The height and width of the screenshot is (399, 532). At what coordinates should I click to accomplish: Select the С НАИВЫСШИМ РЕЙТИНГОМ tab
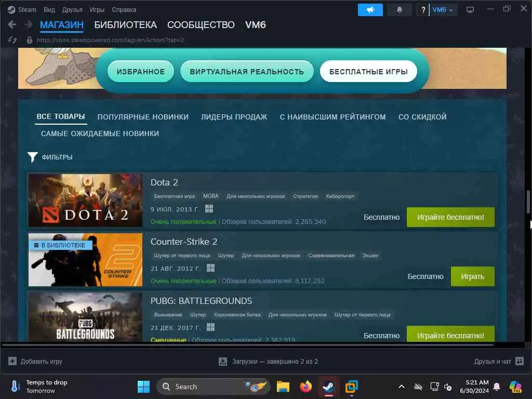(x=333, y=117)
